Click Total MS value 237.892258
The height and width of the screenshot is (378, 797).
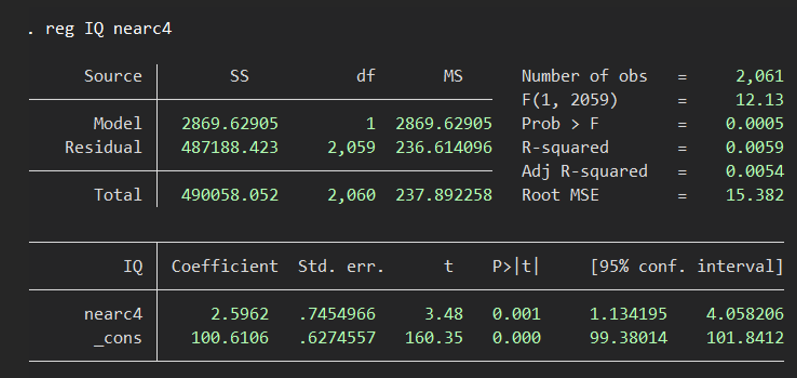[444, 195]
